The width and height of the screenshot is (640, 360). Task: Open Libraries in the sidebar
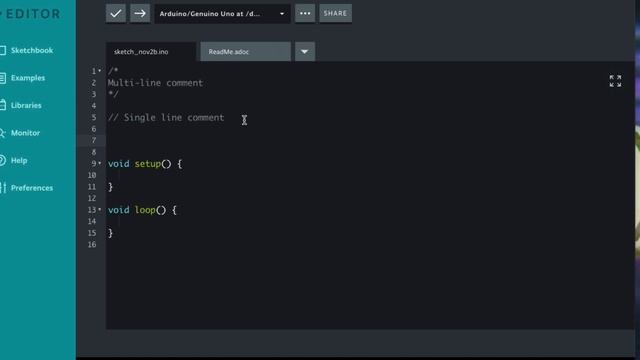point(26,105)
